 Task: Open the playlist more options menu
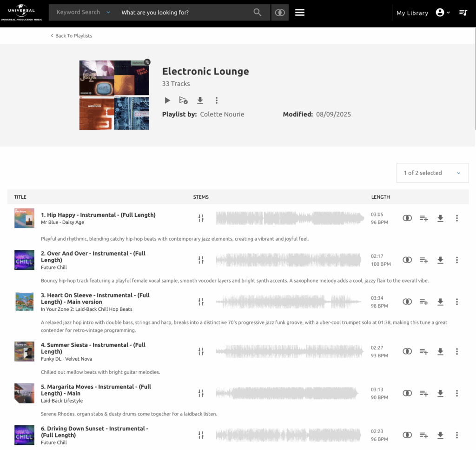coord(217,100)
